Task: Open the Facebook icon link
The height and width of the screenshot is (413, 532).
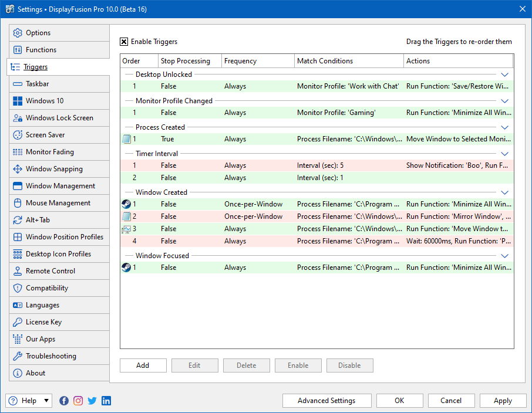Action: pos(64,401)
